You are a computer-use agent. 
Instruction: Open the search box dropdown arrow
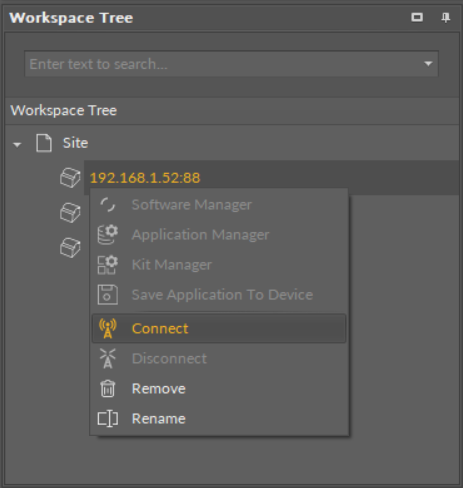(428, 64)
